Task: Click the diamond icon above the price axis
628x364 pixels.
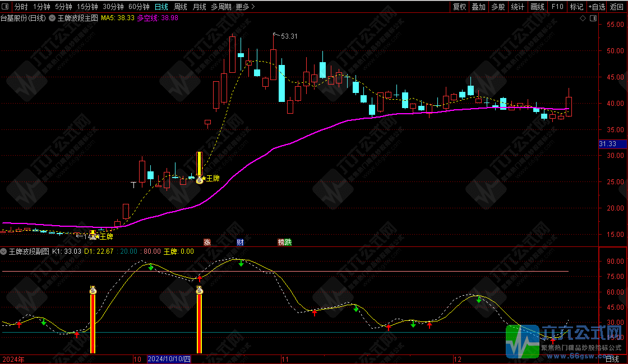Action: click(x=583, y=18)
